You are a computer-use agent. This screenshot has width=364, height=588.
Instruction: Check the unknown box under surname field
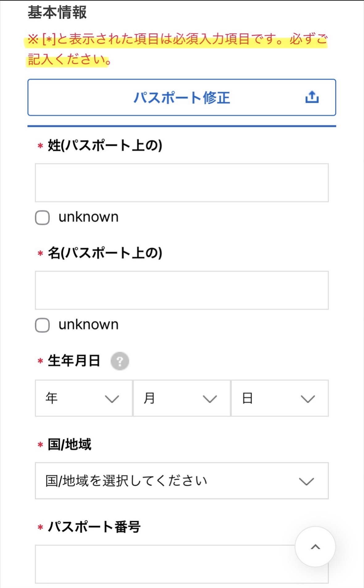tap(42, 217)
